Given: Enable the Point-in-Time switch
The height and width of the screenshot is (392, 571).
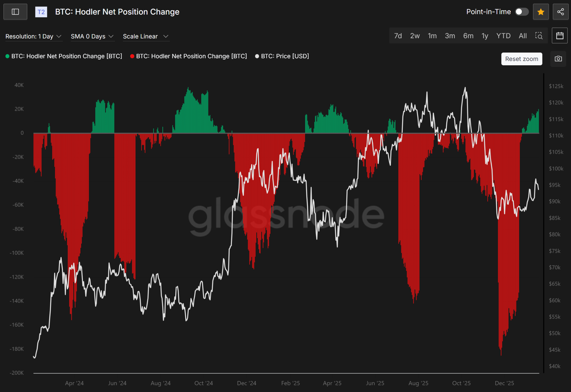Looking at the screenshot, I should (x=522, y=12).
